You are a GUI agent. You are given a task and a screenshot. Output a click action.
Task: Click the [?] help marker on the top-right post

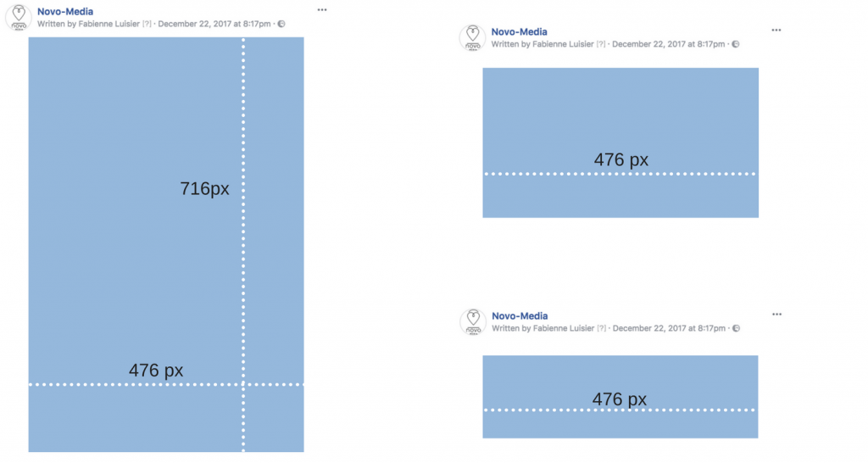coord(601,44)
